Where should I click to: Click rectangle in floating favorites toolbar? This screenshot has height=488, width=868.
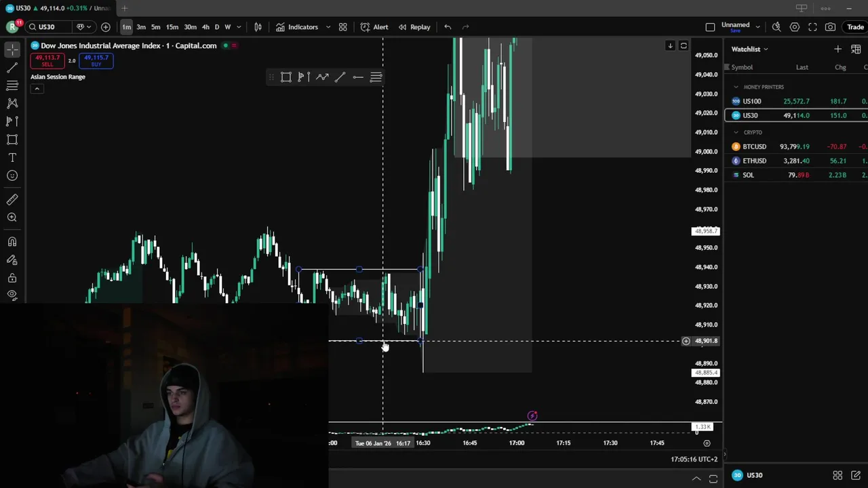click(x=286, y=77)
